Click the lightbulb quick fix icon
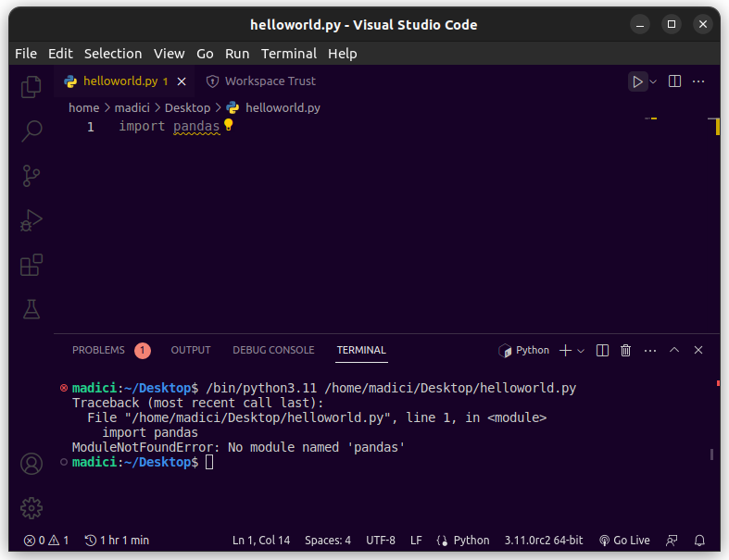729x560 pixels. [x=228, y=125]
